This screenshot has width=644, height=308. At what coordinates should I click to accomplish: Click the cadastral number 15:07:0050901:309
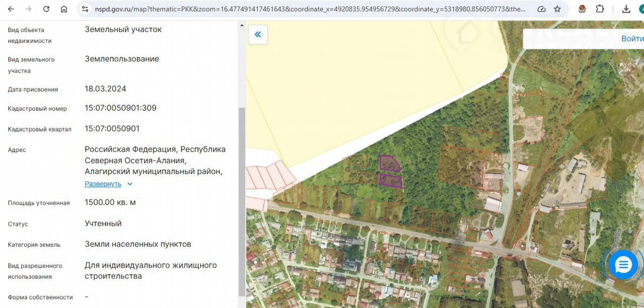point(120,108)
